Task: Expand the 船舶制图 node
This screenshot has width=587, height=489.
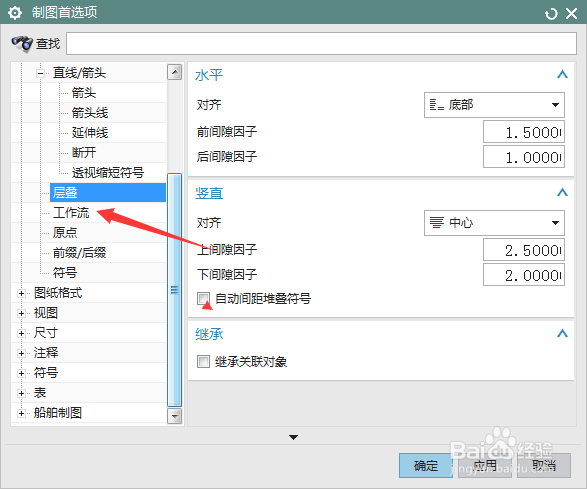Action: [x=21, y=413]
